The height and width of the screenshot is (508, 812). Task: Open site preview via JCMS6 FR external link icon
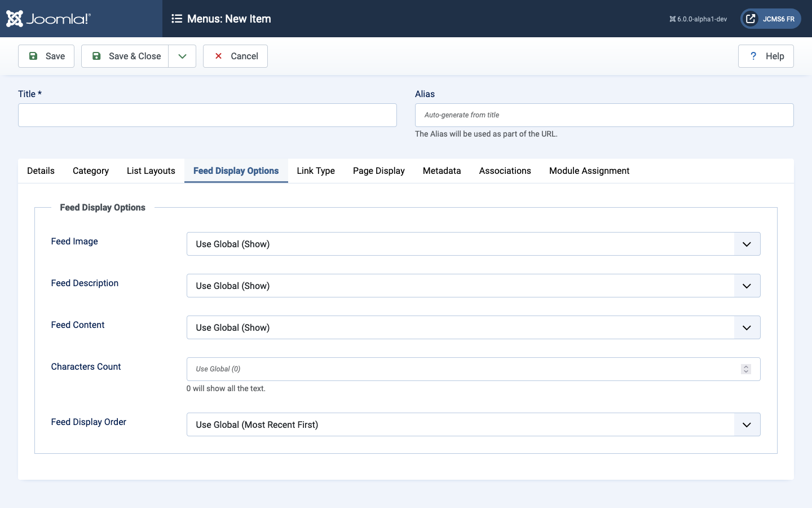(751, 18)
